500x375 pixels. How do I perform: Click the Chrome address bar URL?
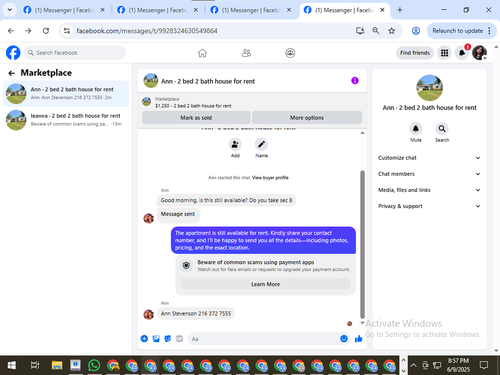[x=147, y=31]
